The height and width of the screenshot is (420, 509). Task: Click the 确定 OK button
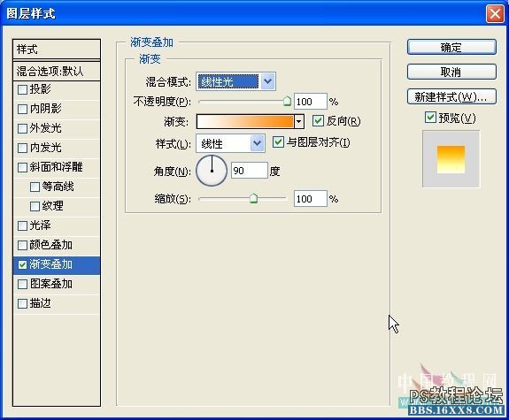coord(451,48)
